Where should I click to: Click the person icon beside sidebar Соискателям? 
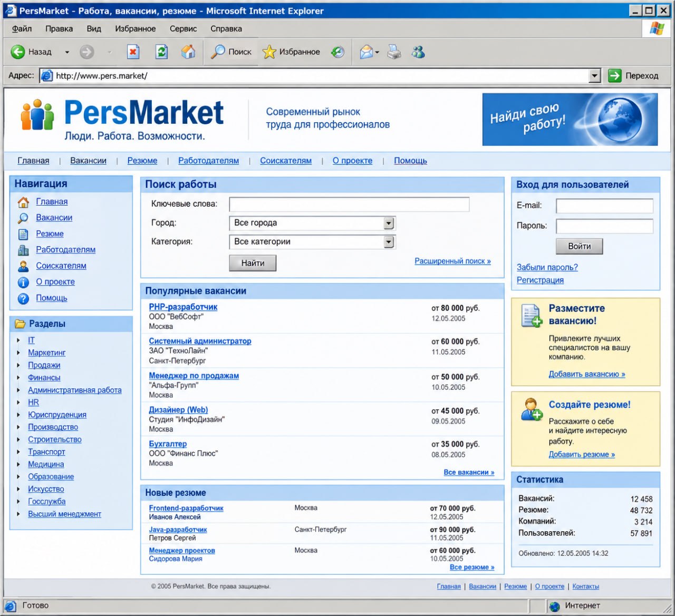[23, 266]
